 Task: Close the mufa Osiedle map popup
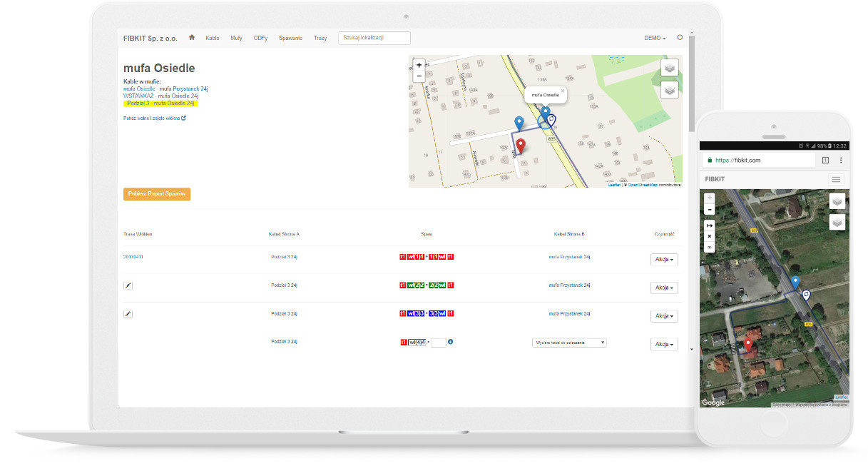click(562, 91)
